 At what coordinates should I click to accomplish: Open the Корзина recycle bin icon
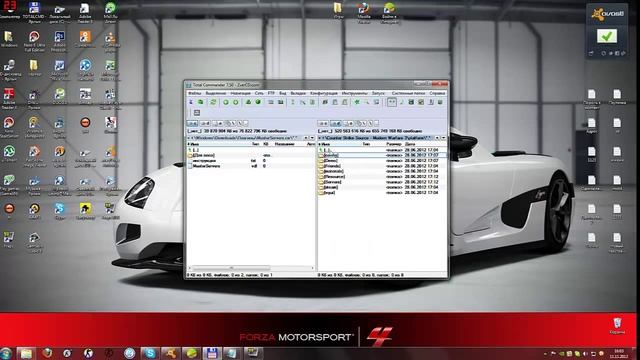tap(617, 326)
